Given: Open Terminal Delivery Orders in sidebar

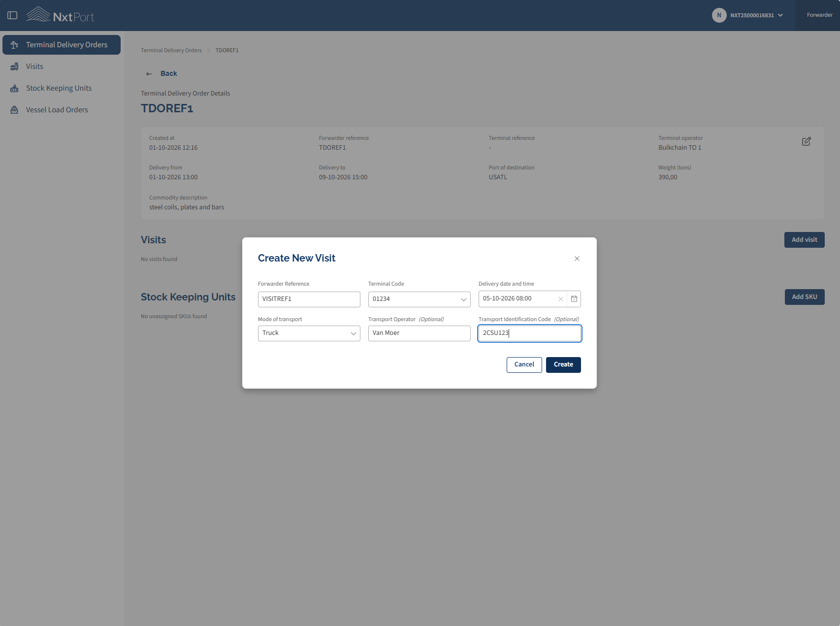Looking at the screenshot, I should (x=62, y=45).
